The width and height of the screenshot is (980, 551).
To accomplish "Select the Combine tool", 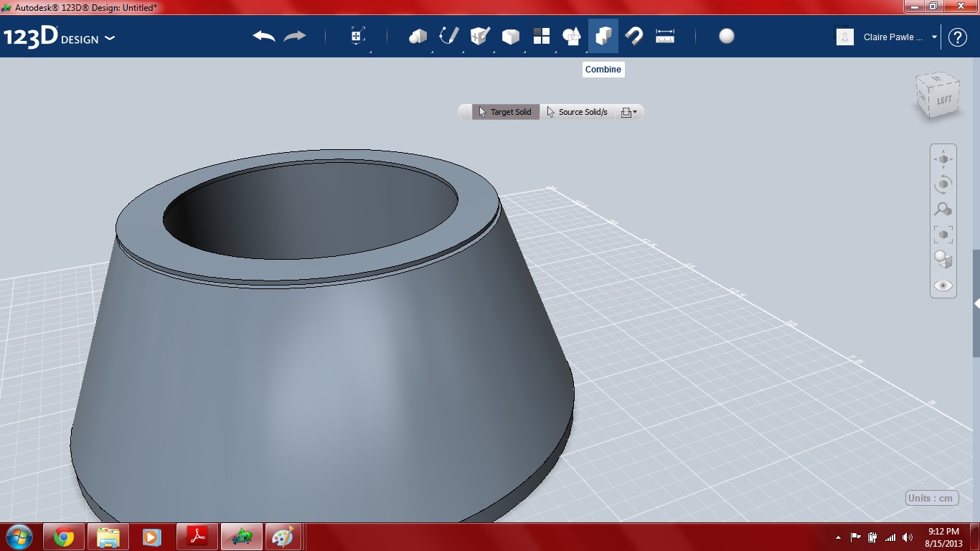I will tap(603, 36).
